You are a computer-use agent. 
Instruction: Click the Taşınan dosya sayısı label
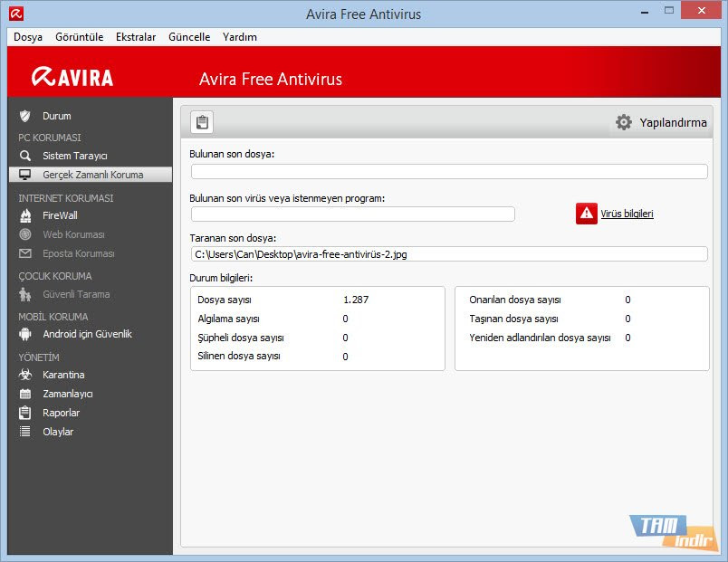[x=513, y=319]
